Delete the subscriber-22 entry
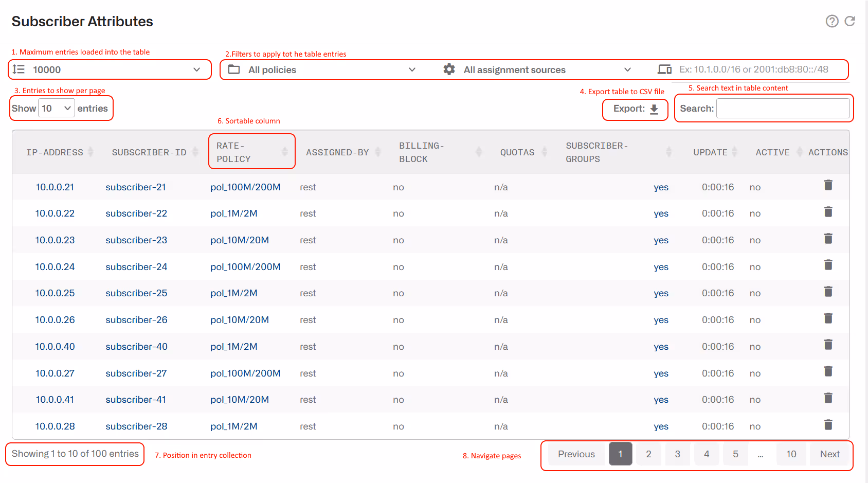The width and height of the screenshot is (868, 483). point(828,212)
